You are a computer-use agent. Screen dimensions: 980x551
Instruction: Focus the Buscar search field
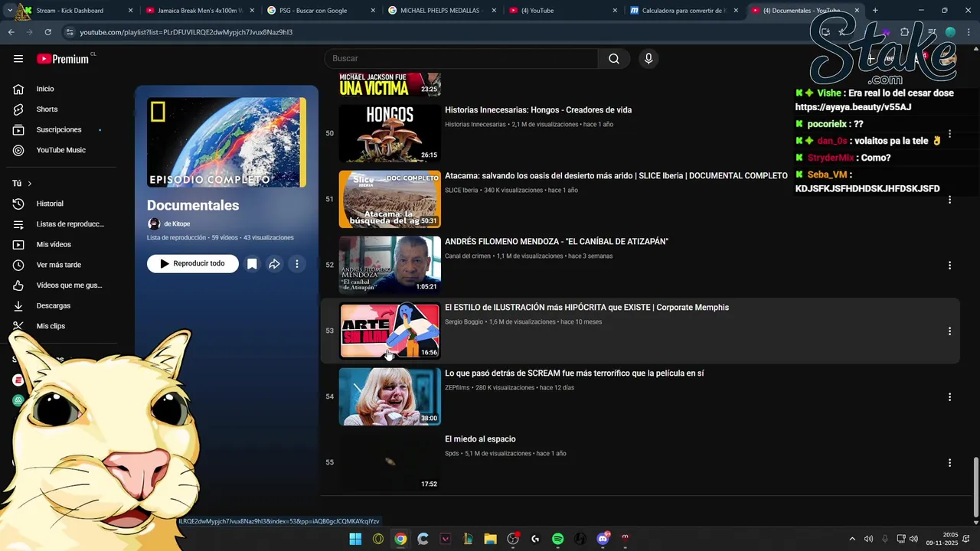click(x=461, y=59)
